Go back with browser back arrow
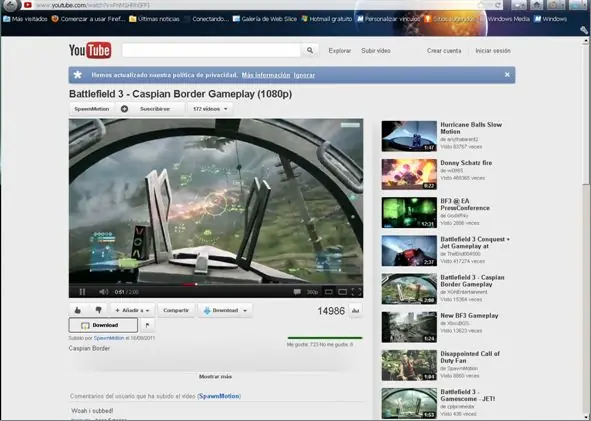The width and height of the screenshot is (591, 421). coord(11,5)
